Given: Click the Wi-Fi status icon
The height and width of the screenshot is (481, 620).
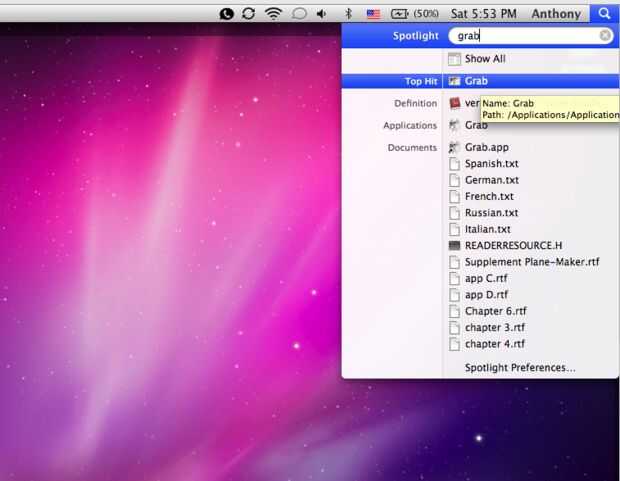Looking at the screenshot, I should (x=273, y=13).
